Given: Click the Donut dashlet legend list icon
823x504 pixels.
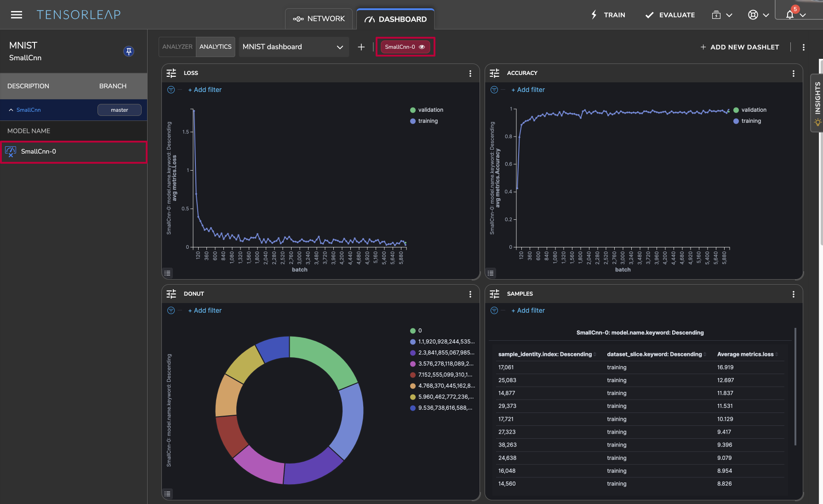Looking at the screenshot, I should click(167, 493).
